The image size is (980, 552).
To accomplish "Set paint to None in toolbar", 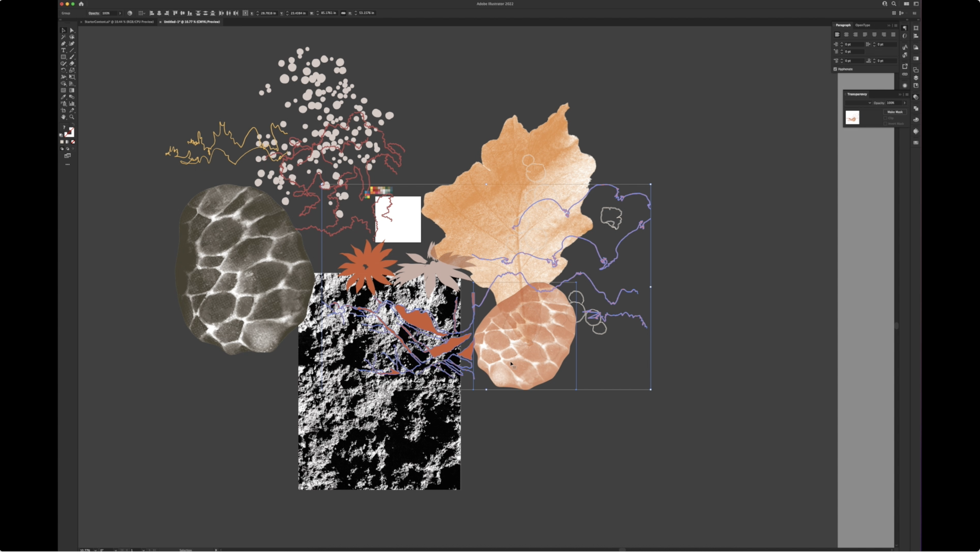I will point(73,142).
